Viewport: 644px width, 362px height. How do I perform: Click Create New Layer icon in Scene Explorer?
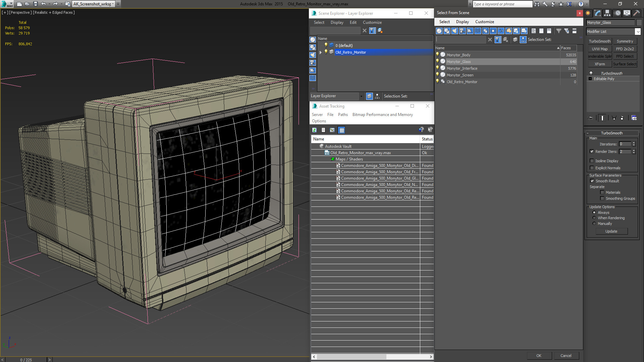[x=380, y=31]
